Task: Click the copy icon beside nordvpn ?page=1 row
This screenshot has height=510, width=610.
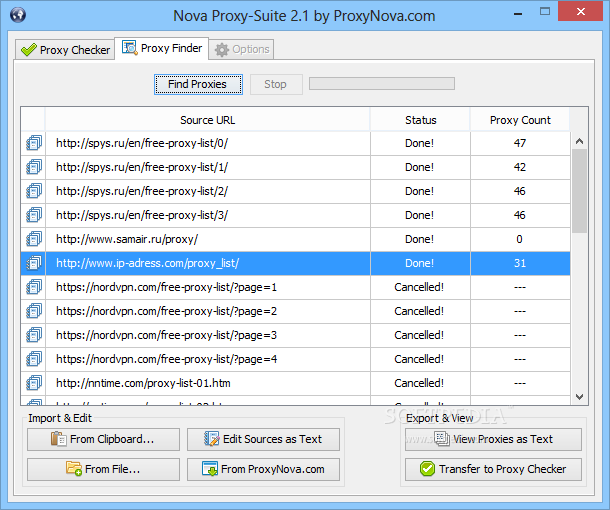Action: 34,287
